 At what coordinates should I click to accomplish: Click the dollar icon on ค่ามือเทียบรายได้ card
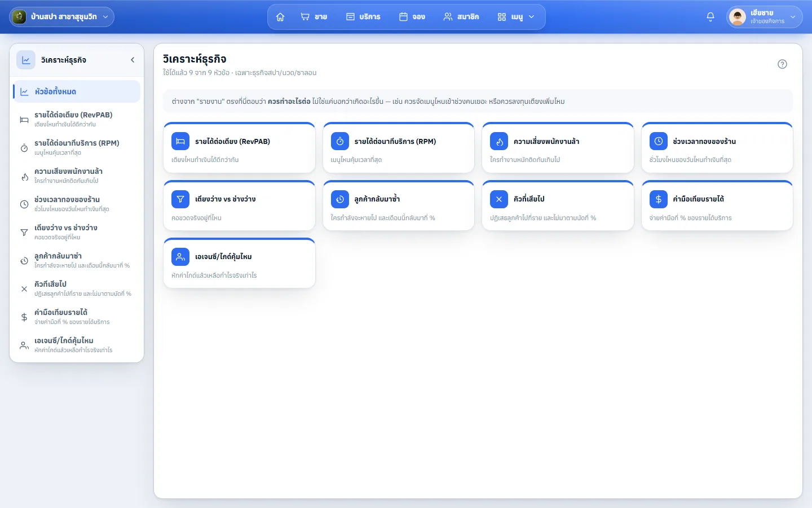click(x=659, y=199)
